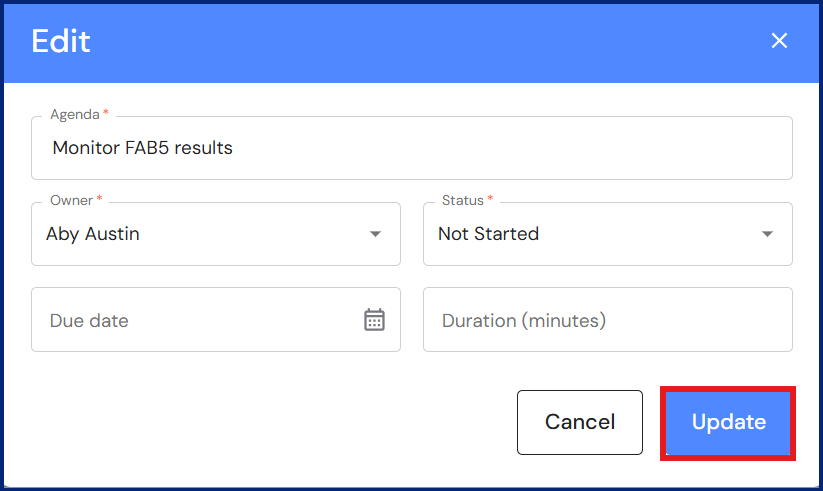Click the blue dialog header bar
The height and width of the screenshot is (491, 823).
(400, 41)
